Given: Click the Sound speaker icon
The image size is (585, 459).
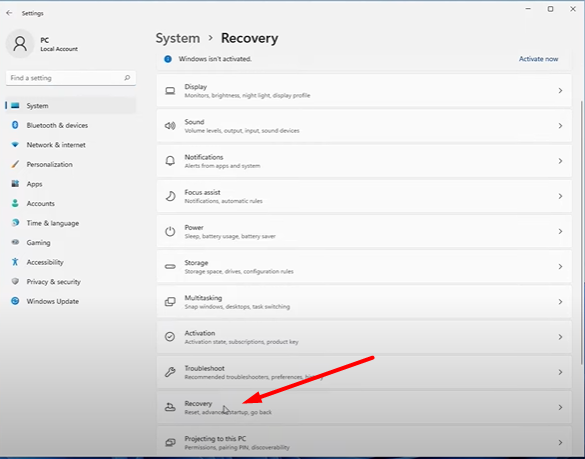Looking at the screenshot, I should tap(170, 126).
